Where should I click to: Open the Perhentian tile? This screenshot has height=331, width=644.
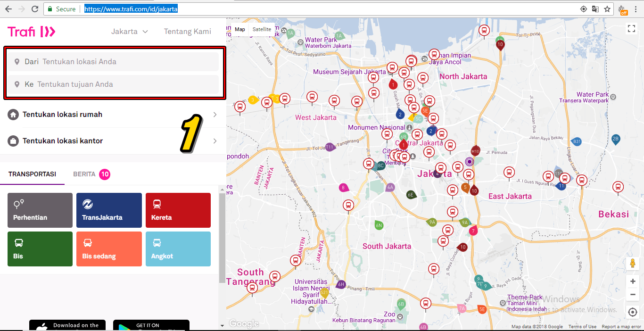(x=40, y=210)
